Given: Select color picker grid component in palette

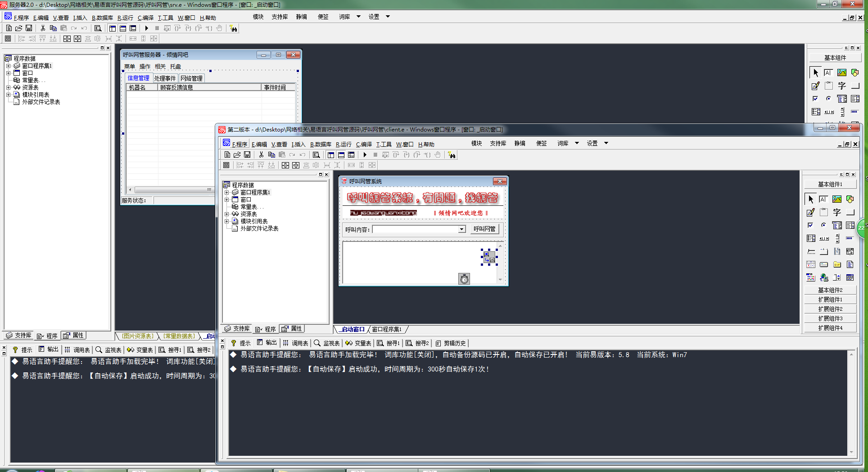Looking at the screenshot, I should [x=810, y=277].
